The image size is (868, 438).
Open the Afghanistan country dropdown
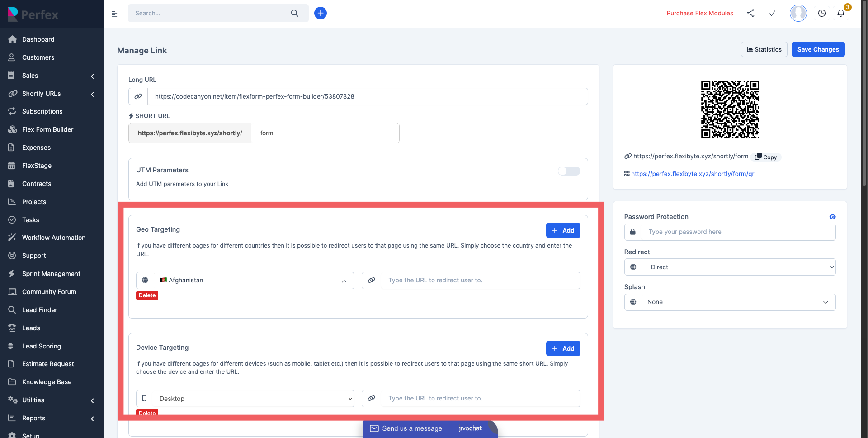(254, 281)
